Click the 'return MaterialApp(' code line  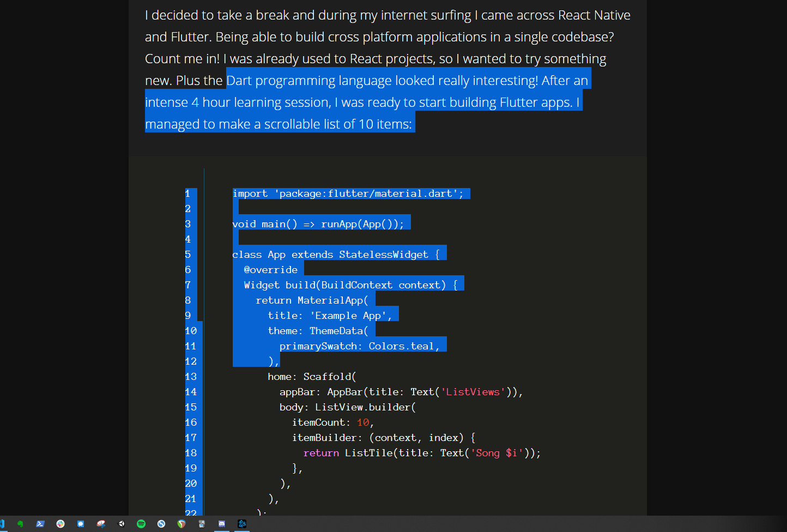(x=312, y=300)
